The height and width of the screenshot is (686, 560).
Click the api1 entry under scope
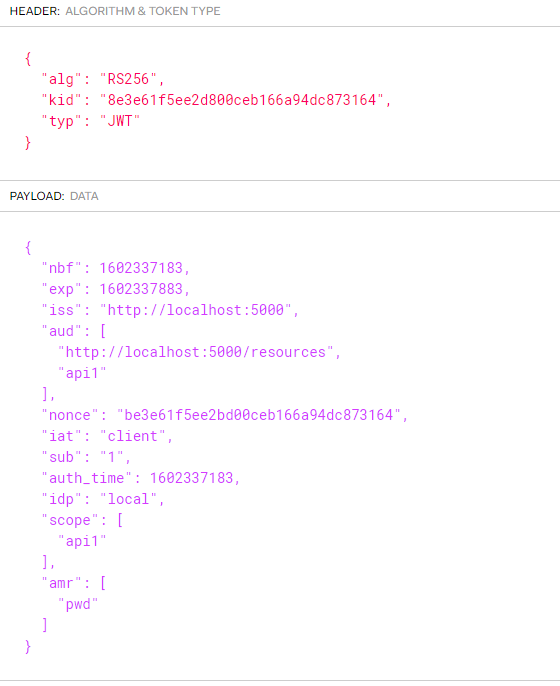coord(82,541)
